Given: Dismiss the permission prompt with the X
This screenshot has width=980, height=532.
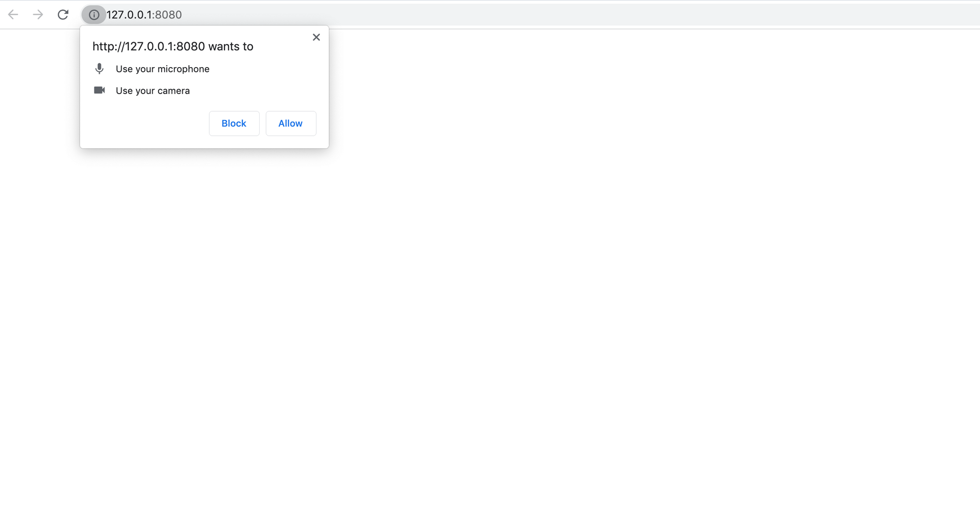Looking at the screenshot, I should [x=316, y=37].
